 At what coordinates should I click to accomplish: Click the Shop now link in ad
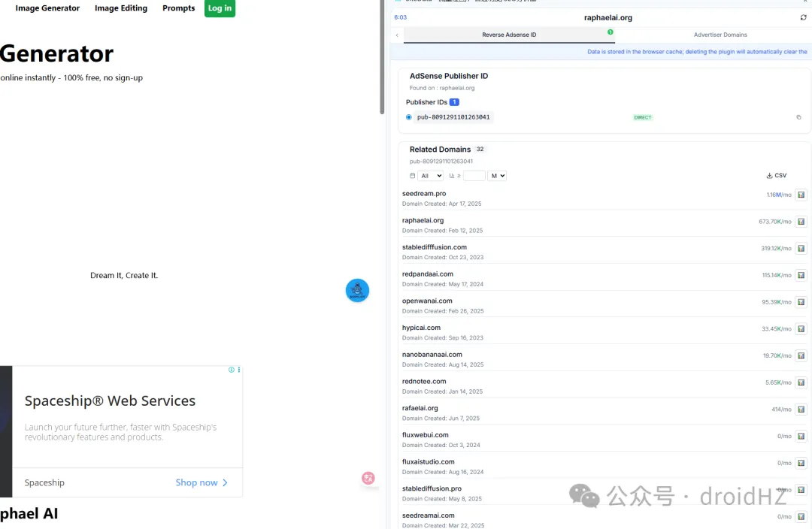pos(201,482)
